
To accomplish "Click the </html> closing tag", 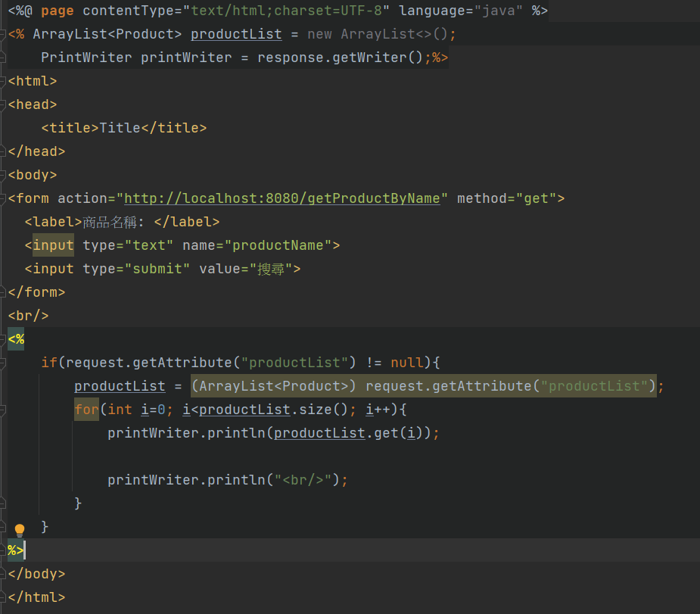I will 36,597.
